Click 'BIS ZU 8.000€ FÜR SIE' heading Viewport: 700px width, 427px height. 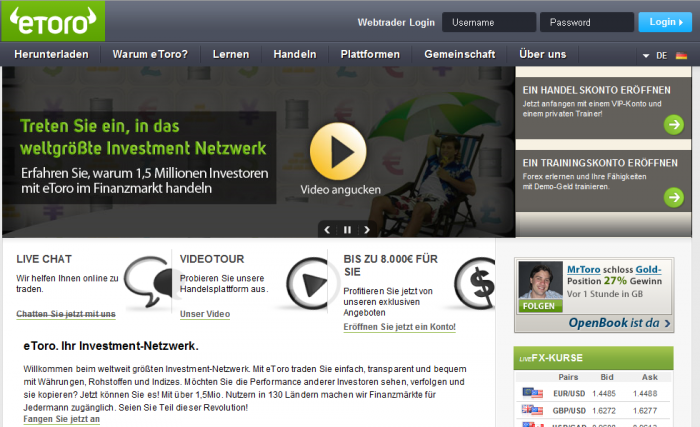click(391, 265)
